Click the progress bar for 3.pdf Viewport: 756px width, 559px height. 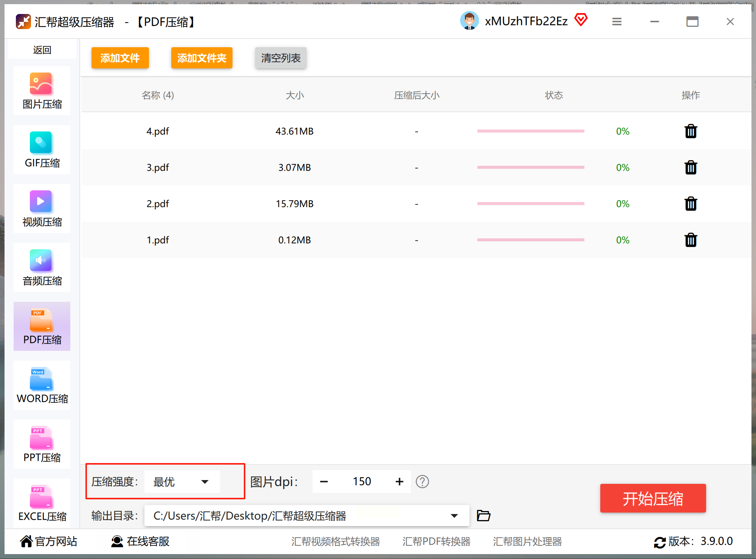point(531,167)
